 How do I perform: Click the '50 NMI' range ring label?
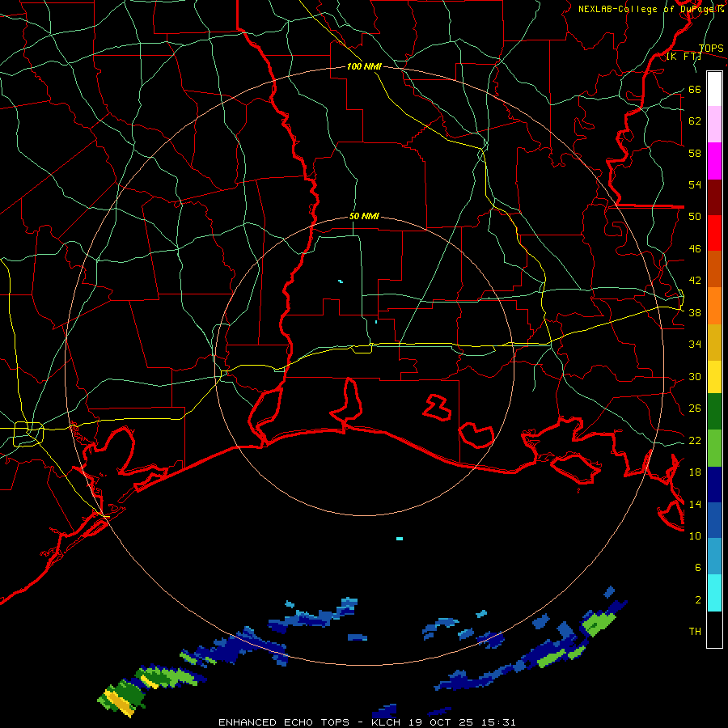(364, 216)
